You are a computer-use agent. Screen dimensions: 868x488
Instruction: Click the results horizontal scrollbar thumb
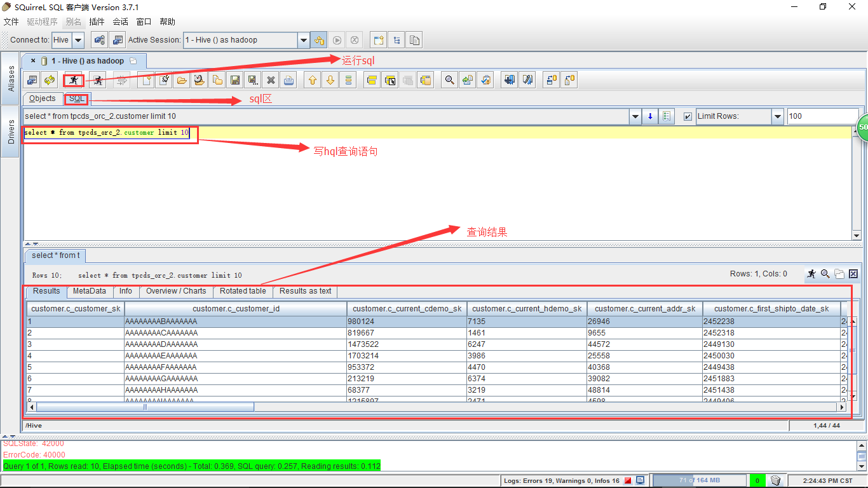pyautogui.click(x=145, y=407)
